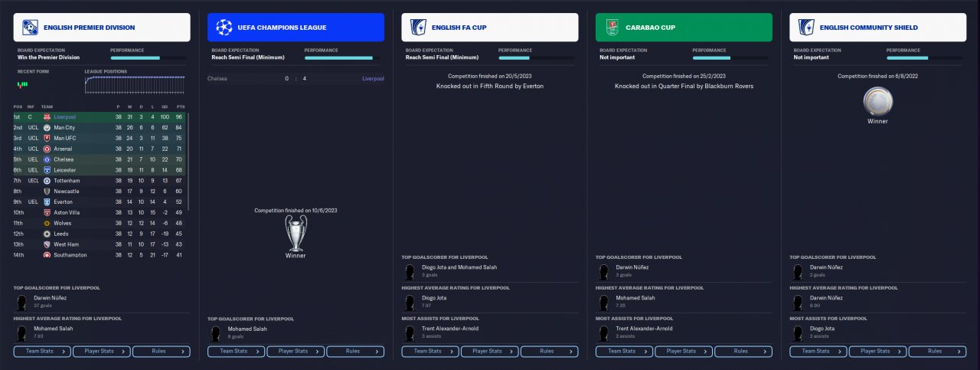
Task: Click the Leicester club badge
Action: (x=47, y=170)
